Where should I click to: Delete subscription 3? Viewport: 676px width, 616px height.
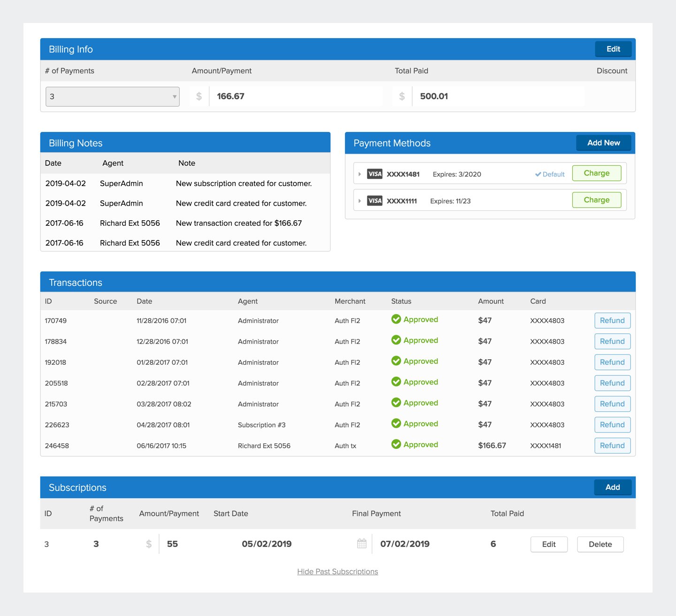click(600, 544)
